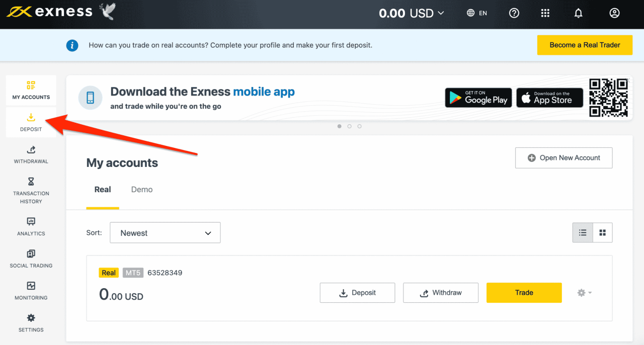Go to Withdrawal in the sidebar
The height and width of the screenshot is (345, 644).
pos(31,154)
